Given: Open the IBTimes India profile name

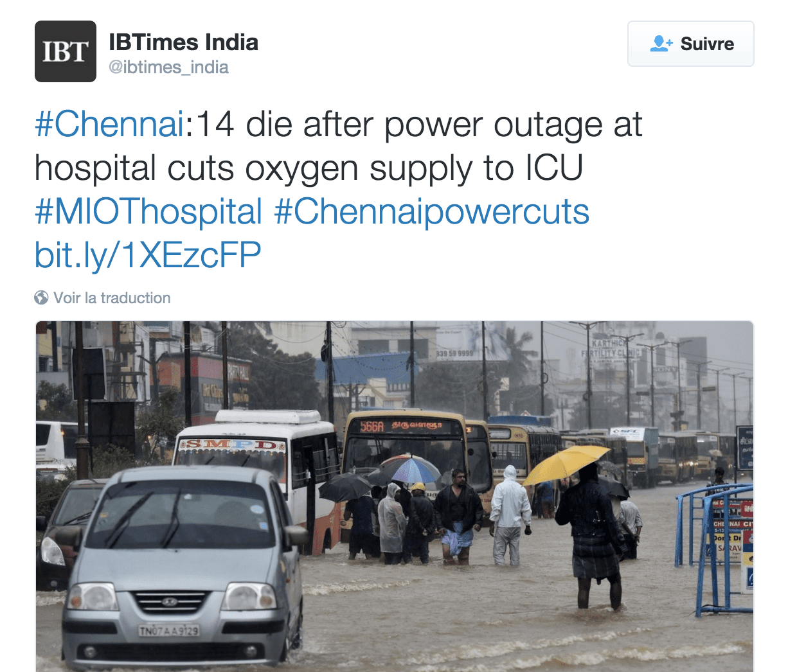Looking at the screenshot, I should (x=184, y=42).
